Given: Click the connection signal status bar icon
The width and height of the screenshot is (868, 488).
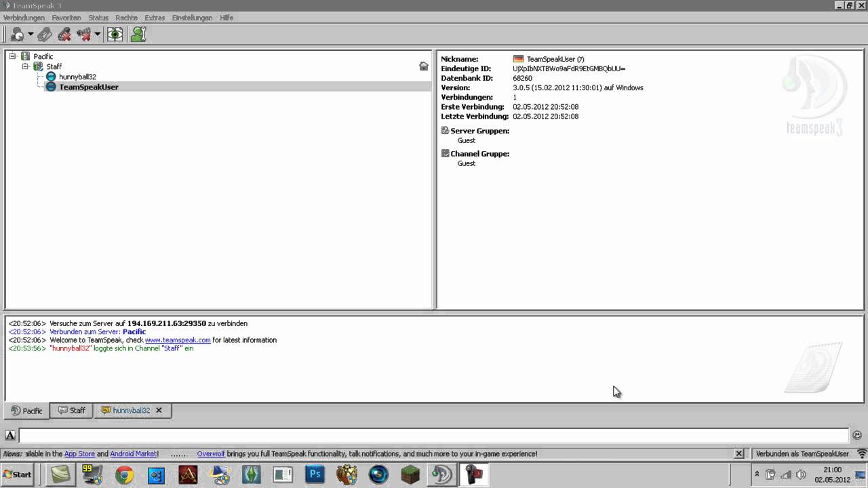Looking at the screenshot, I should (862, 453).
